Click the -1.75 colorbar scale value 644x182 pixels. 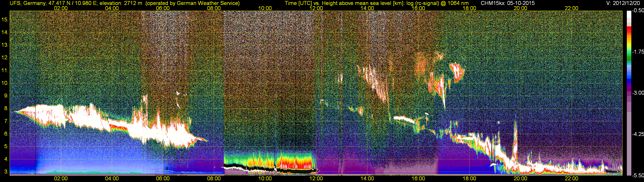638,52
